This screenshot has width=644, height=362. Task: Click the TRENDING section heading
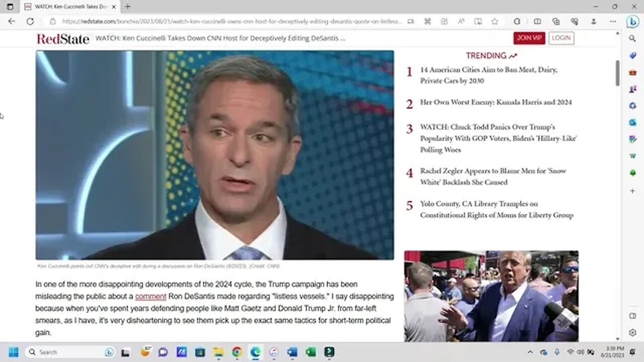pos(491,56)
